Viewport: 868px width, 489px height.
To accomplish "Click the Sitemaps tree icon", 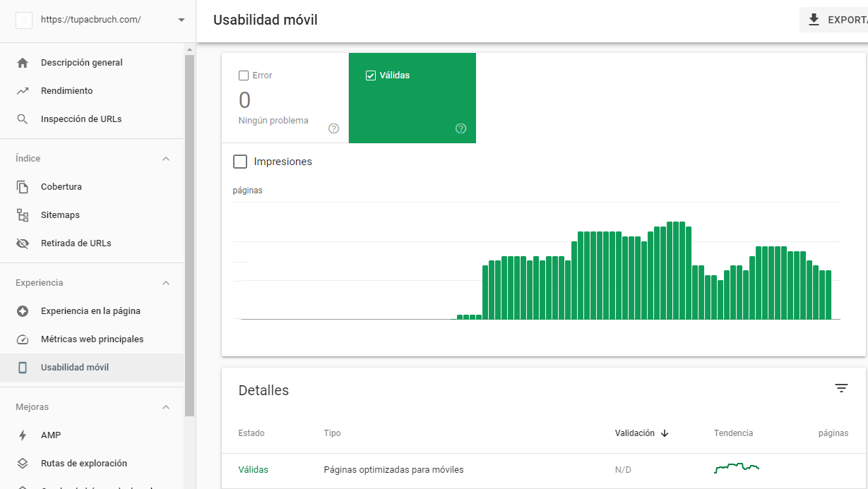I will pos(23,215).
